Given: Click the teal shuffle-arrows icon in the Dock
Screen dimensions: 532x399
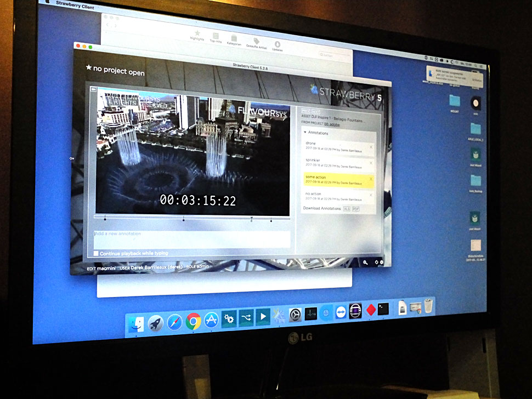Looking at the screenshot, I should pyautogui.click(x=246, y=318).
